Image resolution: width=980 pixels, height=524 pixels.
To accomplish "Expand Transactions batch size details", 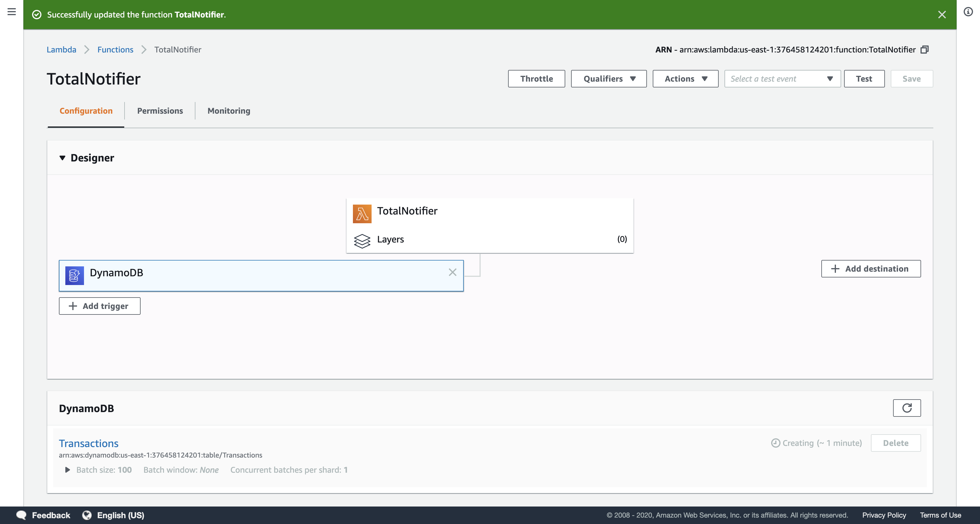I will coord(67,470).
